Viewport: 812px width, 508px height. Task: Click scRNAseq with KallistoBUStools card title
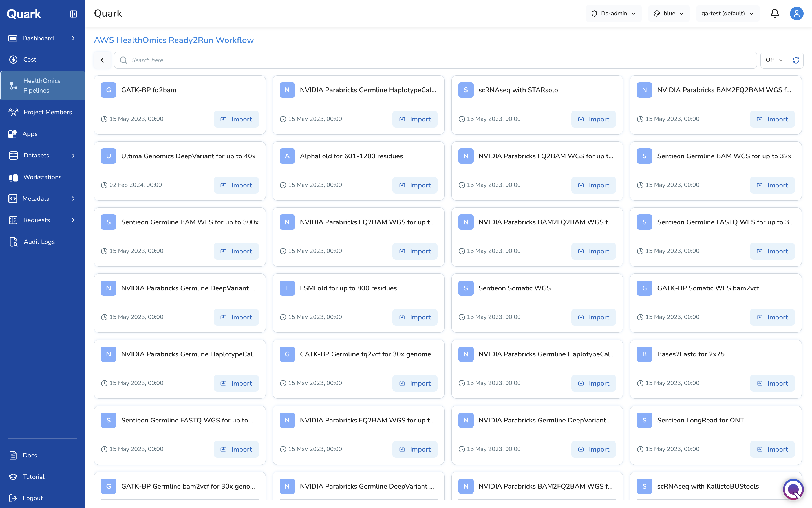pyautogui.click(x=708, y=486)
